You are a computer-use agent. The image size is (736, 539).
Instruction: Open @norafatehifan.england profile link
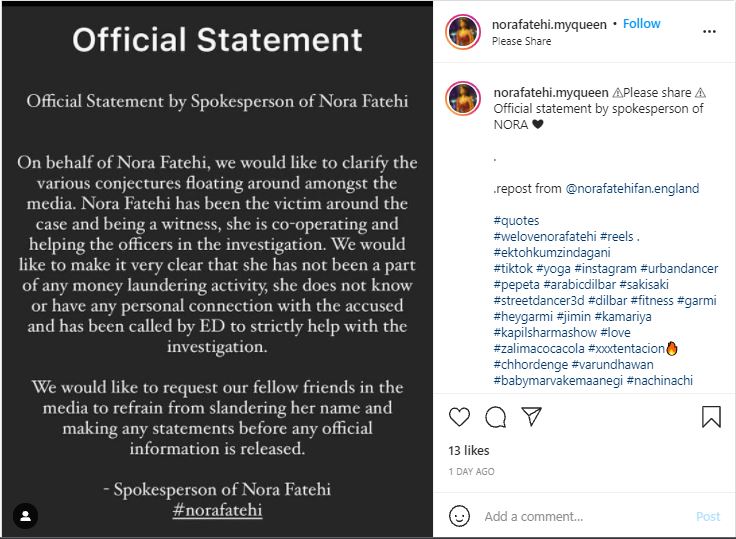[x=632, y=189]
